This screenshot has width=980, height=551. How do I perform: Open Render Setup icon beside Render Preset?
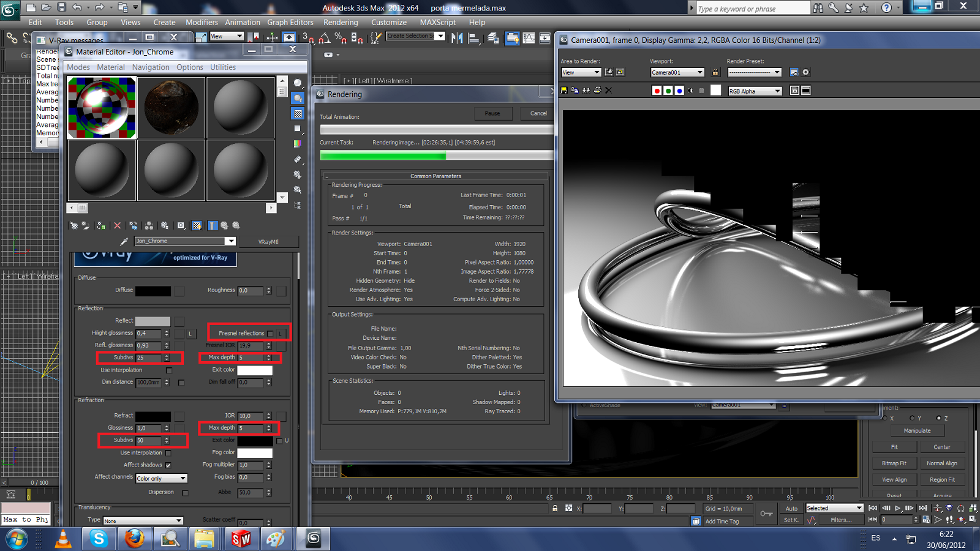[794, 72]
